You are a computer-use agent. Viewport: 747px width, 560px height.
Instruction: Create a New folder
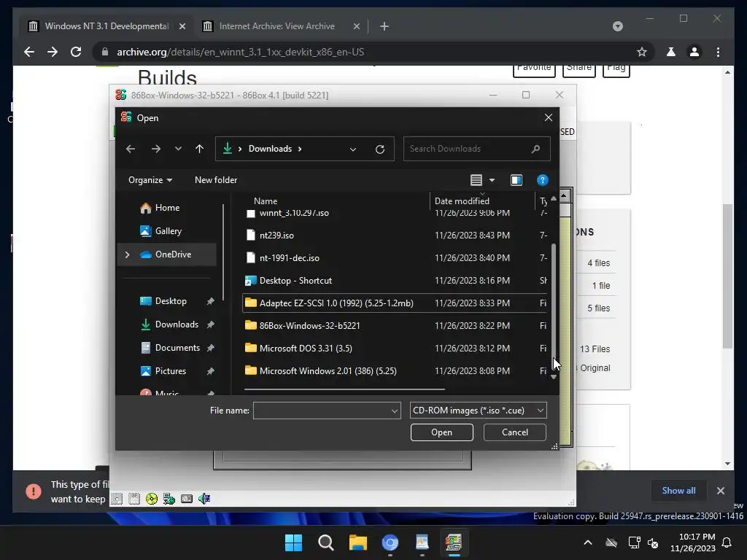(x=216, y=180)
